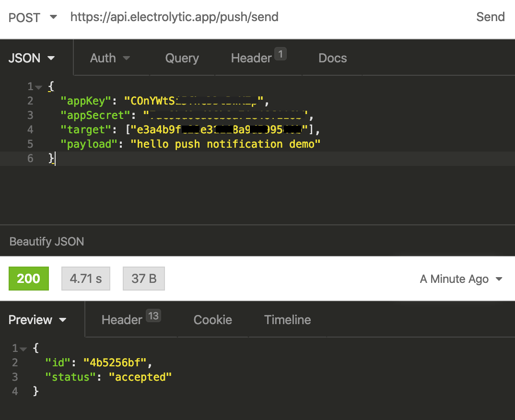Open the JSON body type dropdown
Viewport: 515px width, 420px height.
point(32,58)
